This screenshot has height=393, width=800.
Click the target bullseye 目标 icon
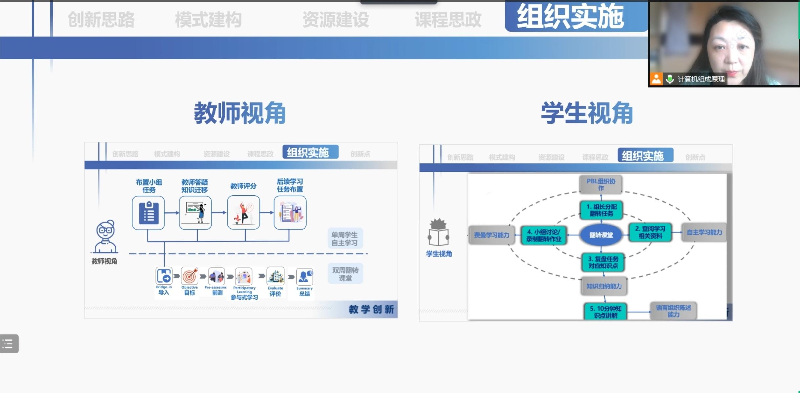click(190, 276)
